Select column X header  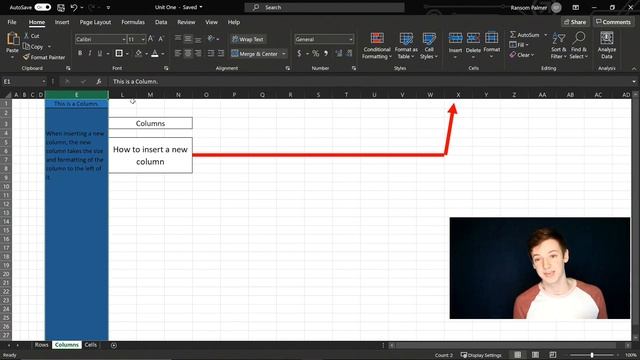[458, 95]
